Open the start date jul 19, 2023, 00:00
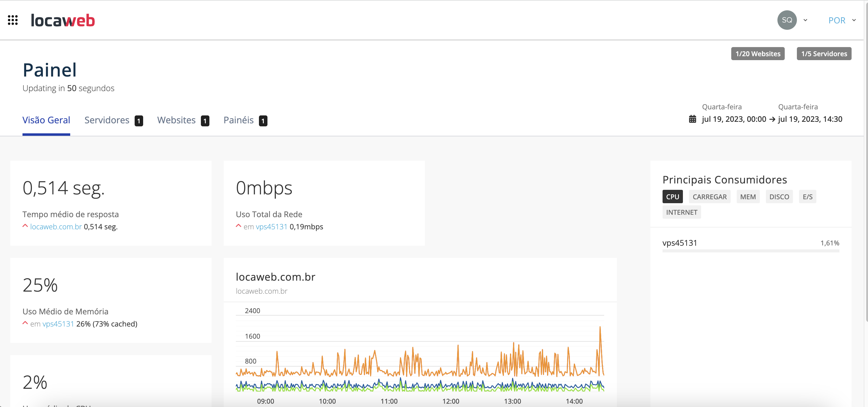The image size is (868, 407). tap(734, 119)
